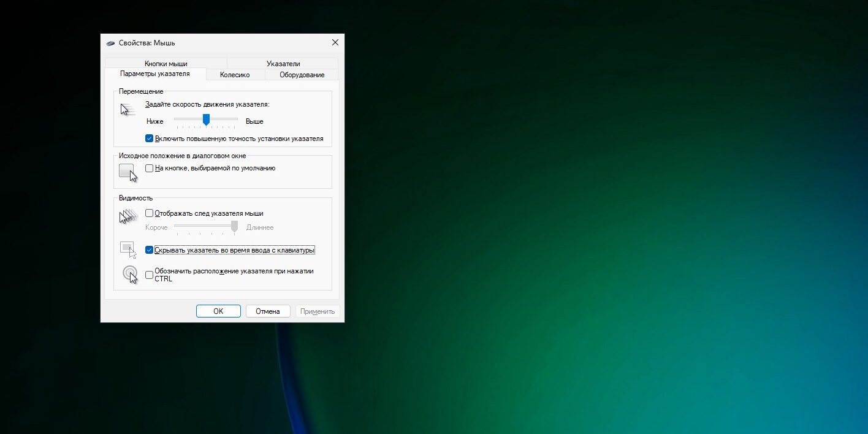868x434 pixels.
Task: Click the CTRL pointer location target icon
Action: pyautogui.click(x=129, y=274)
